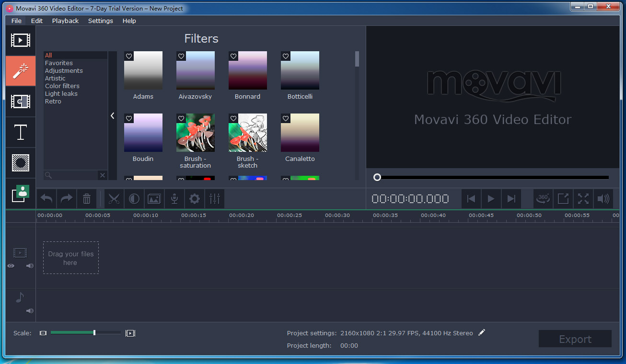
Task: Adjust preview volume speaker icon
Action: (603, 199)
